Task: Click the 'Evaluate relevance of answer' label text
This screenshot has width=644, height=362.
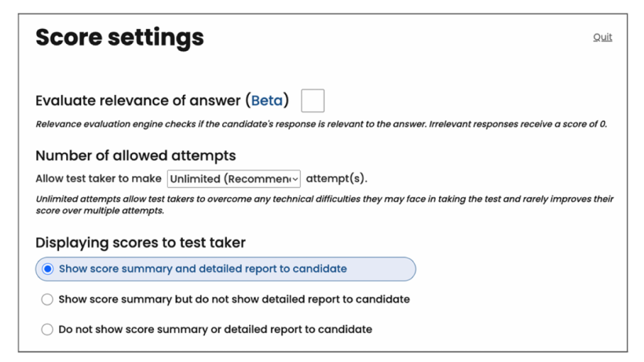Action: (x=138, y=101)
